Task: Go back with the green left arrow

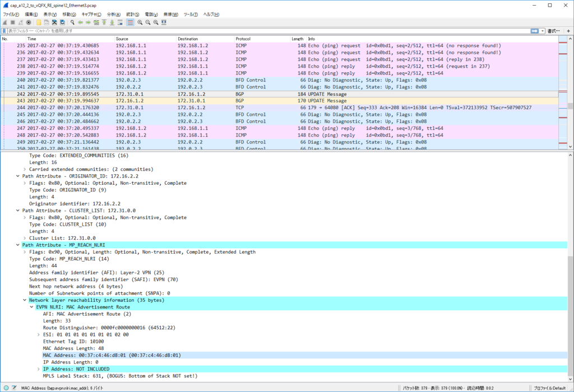Action: 80,22
